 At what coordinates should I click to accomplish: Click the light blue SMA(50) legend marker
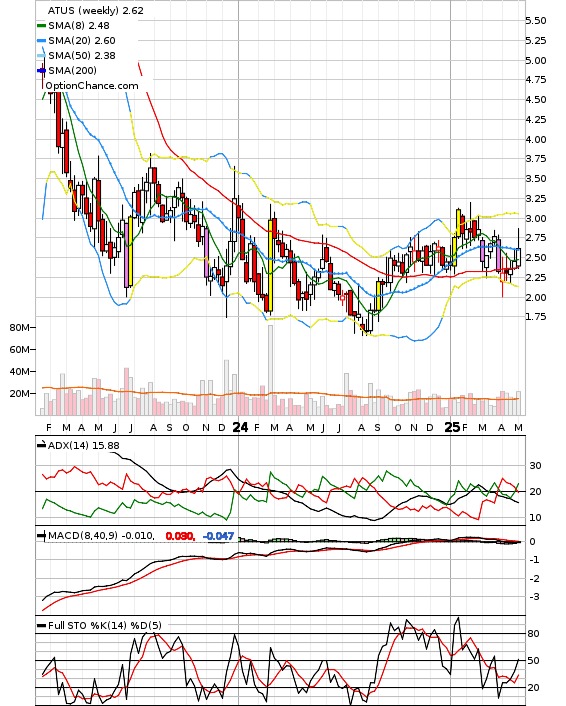(41, 55)
